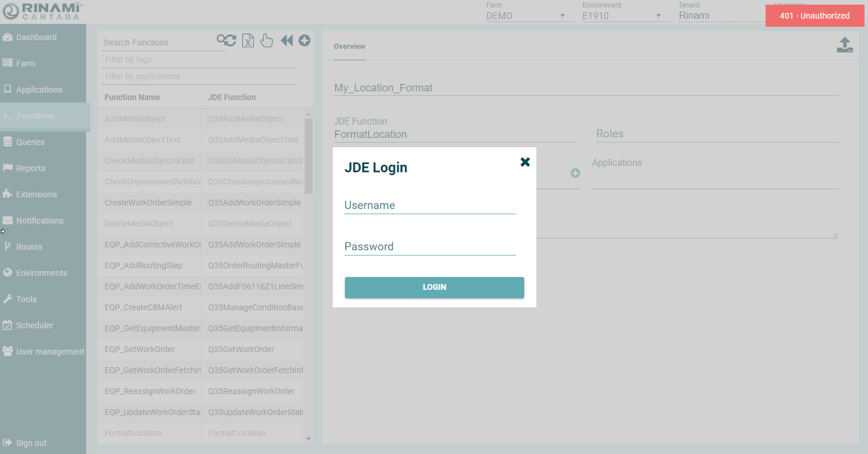
Task: Open the Farm dropdown showing DEMO
Action: point(526,16)
